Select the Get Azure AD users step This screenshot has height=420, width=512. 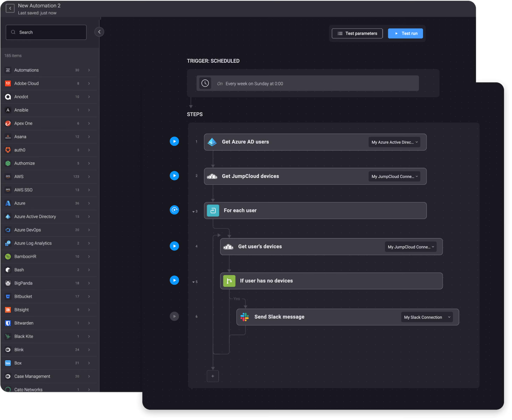point(316,142)
